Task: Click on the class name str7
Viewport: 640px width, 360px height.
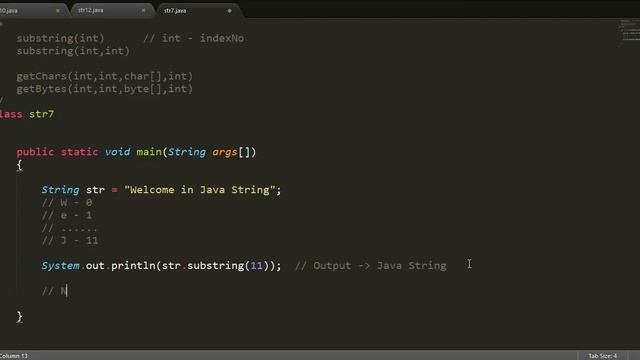Action: coord(41,114)
